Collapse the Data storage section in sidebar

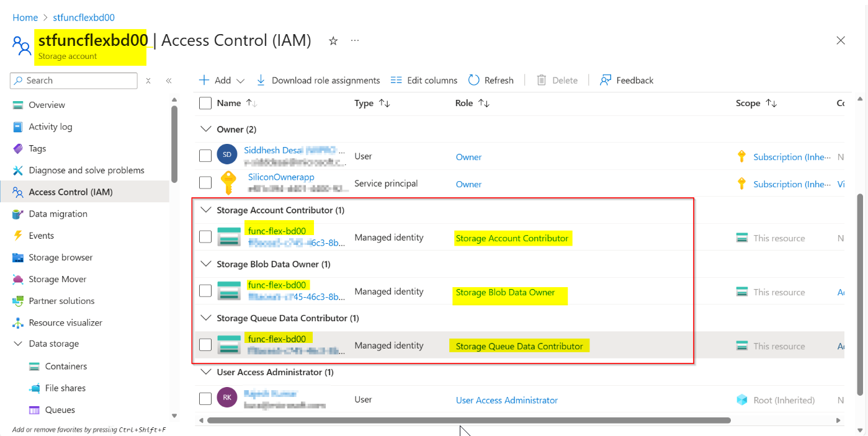click(x=17, y=344)
